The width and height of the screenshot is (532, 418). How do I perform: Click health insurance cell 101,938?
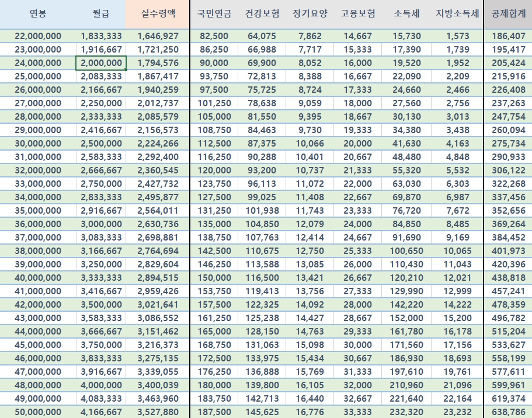[262, 211]
